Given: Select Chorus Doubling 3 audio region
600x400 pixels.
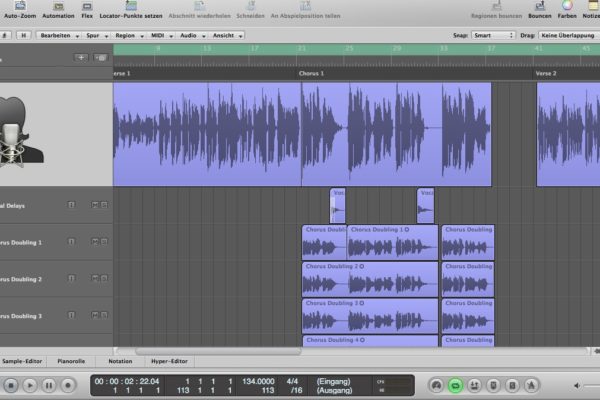Looking at the screenshot, I should (x=370, y=316).
